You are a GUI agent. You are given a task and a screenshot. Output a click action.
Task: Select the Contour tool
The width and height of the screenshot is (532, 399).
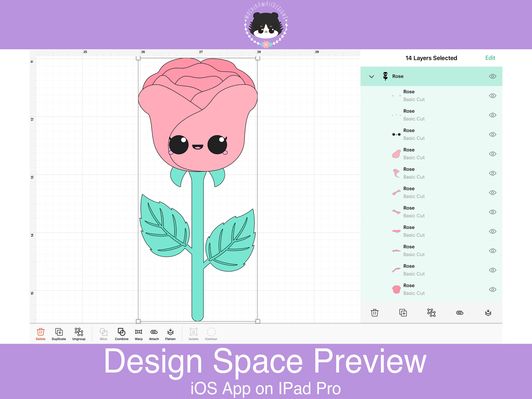click(211, 334)
